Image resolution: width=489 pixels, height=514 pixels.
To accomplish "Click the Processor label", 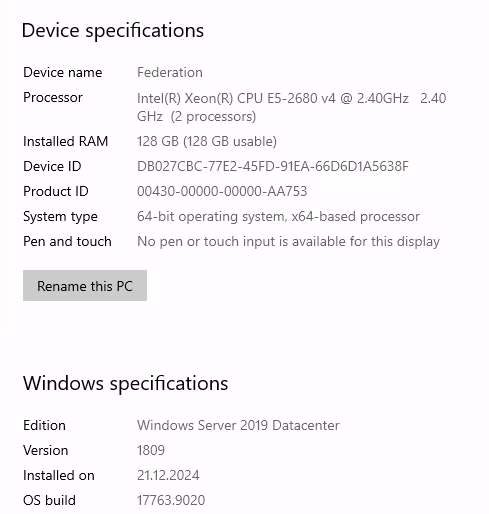I will [53, 97].
